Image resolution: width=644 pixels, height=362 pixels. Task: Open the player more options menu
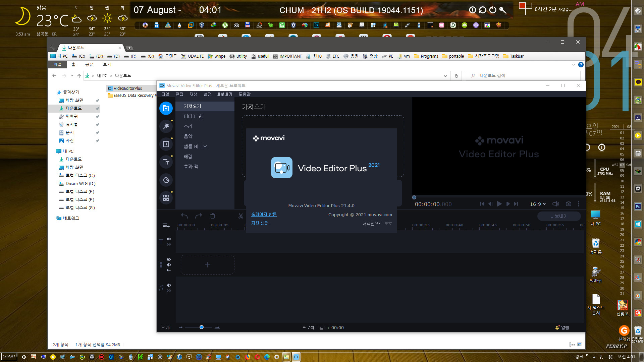coord(579,204)
